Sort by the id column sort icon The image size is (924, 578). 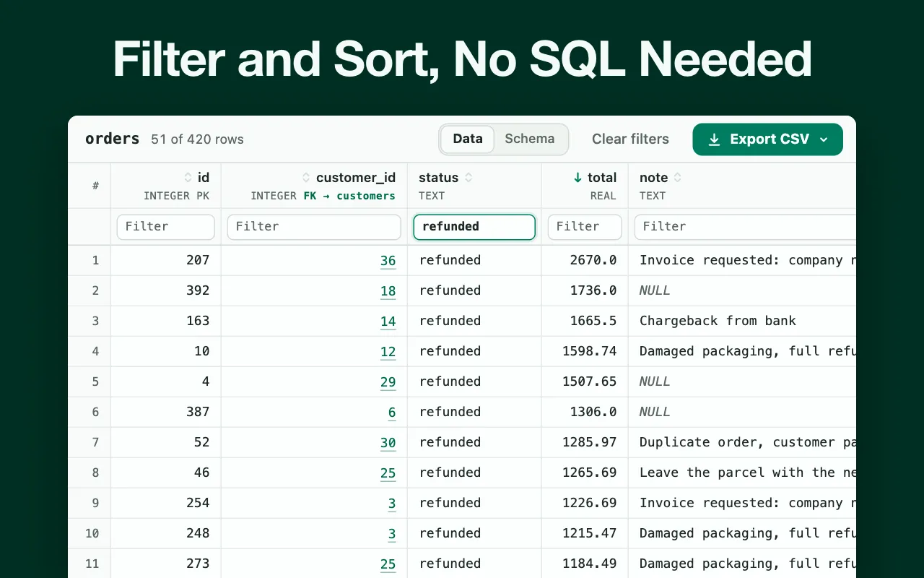188,178
